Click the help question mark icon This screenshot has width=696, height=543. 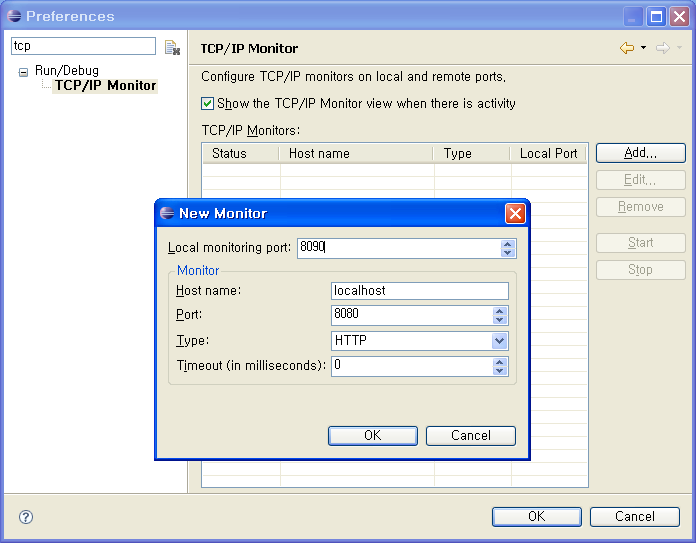click(26, 517)
